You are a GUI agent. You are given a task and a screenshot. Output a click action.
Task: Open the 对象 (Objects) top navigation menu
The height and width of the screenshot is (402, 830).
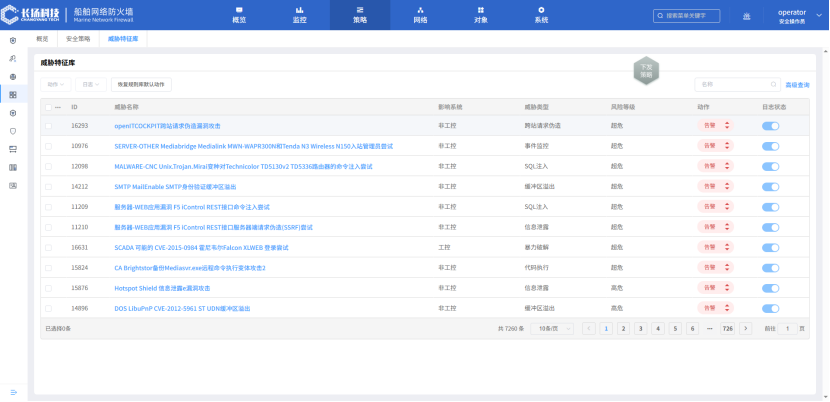[481, 15]
